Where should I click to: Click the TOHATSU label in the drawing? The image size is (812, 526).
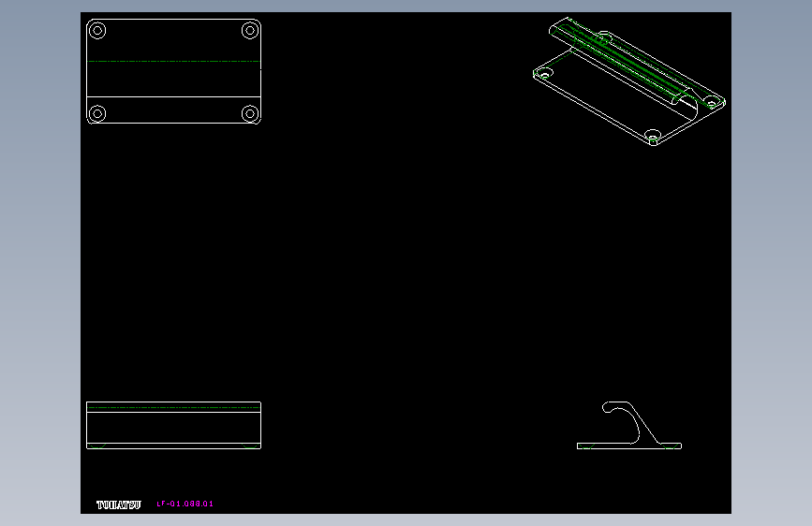point(119,504)
